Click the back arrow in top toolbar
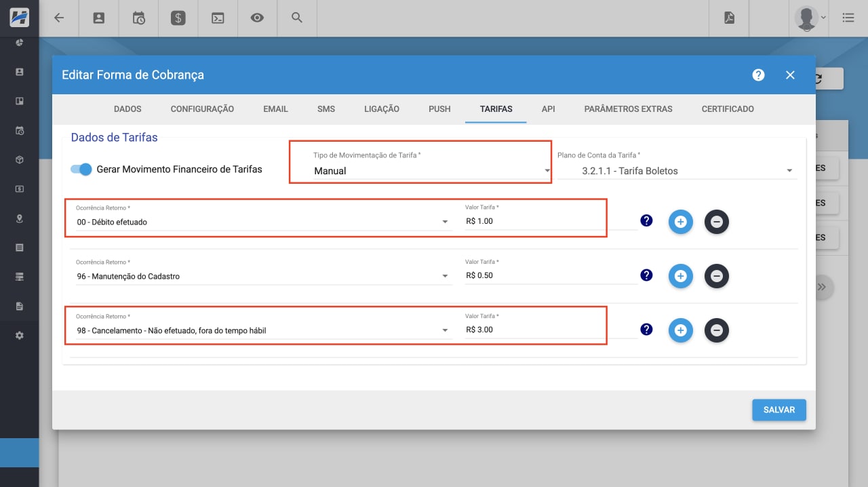Viewport: 868px width, 487px height. [59, 18]
